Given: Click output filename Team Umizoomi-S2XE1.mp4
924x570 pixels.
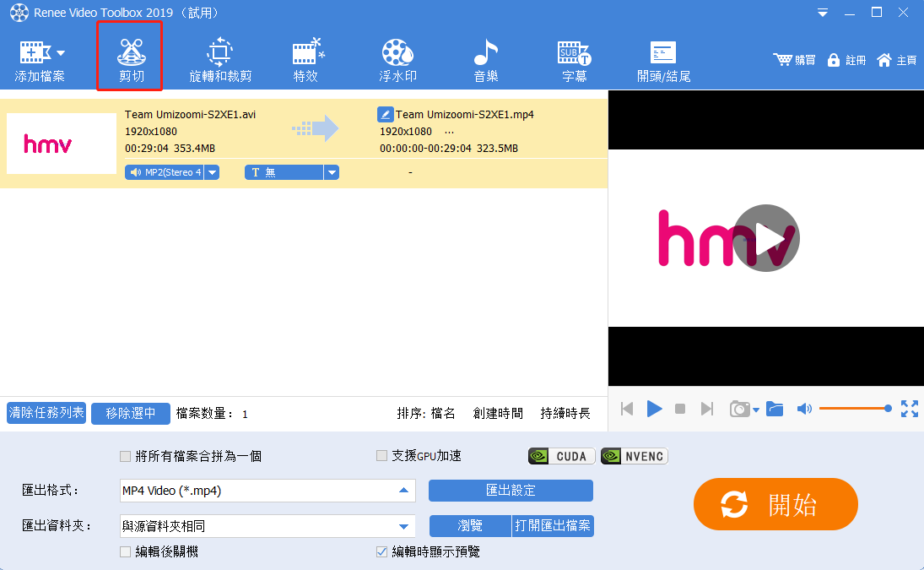Looking at the screenshot, I should (x=464, y=114).
